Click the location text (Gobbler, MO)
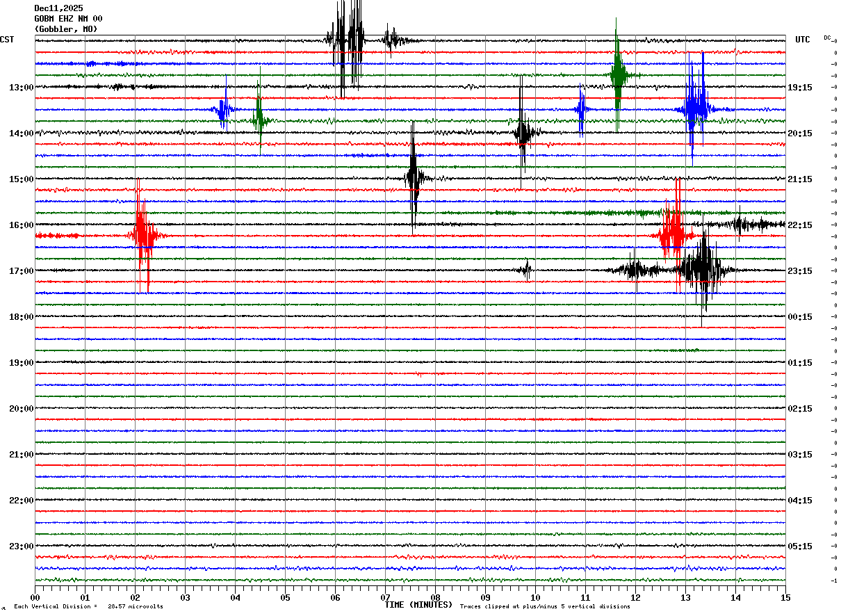The image size is (841, 616). 66,29
